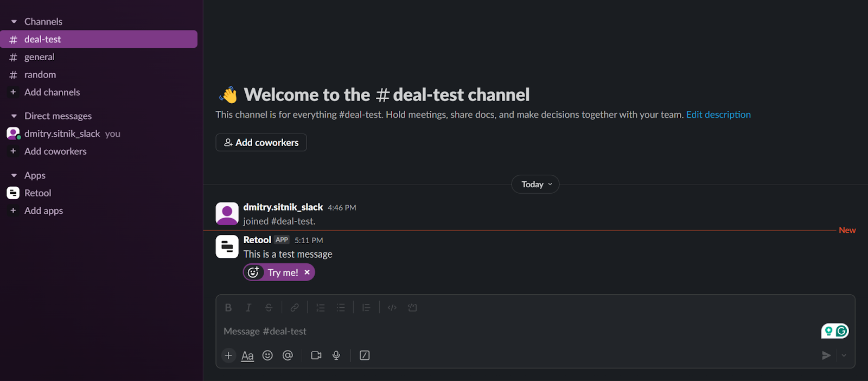Record an audio clip with microphone

pos(336,355)
